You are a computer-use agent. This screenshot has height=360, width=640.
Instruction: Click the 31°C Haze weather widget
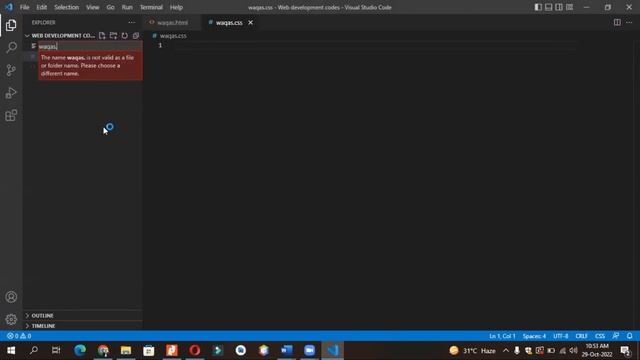[472, 350]
